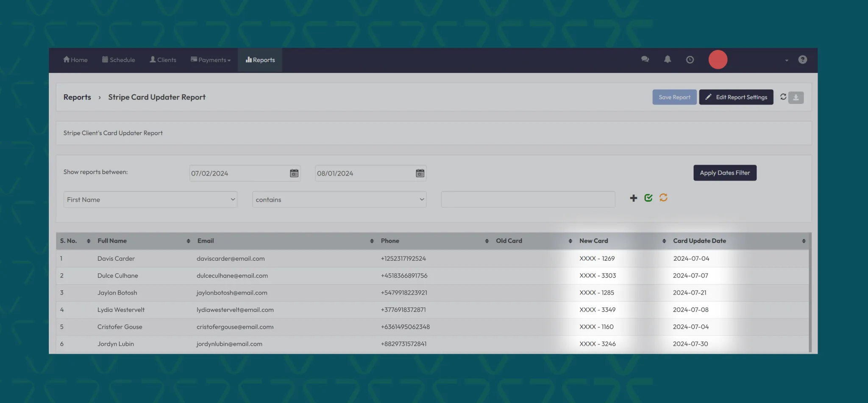Open the clock history icon
The width and height of the screenshot is (868, 403).
tap(690, 60)
